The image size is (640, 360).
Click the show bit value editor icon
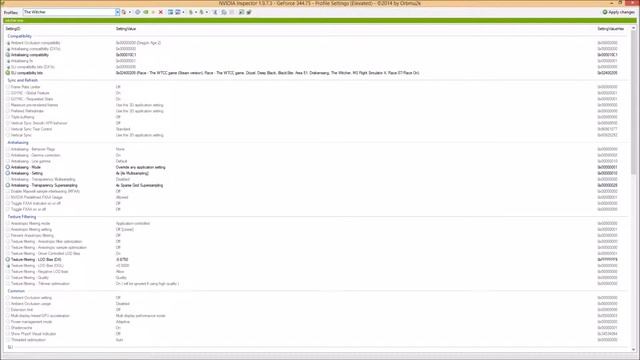coord(241,12)
